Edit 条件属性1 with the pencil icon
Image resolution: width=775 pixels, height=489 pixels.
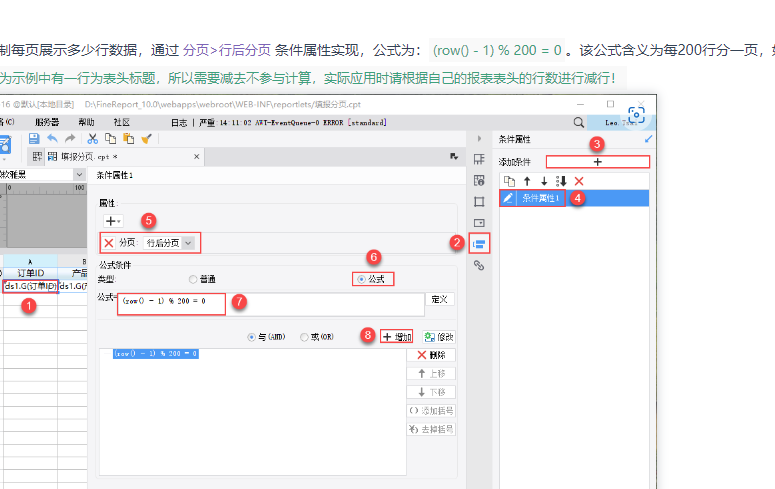(508, 198)
